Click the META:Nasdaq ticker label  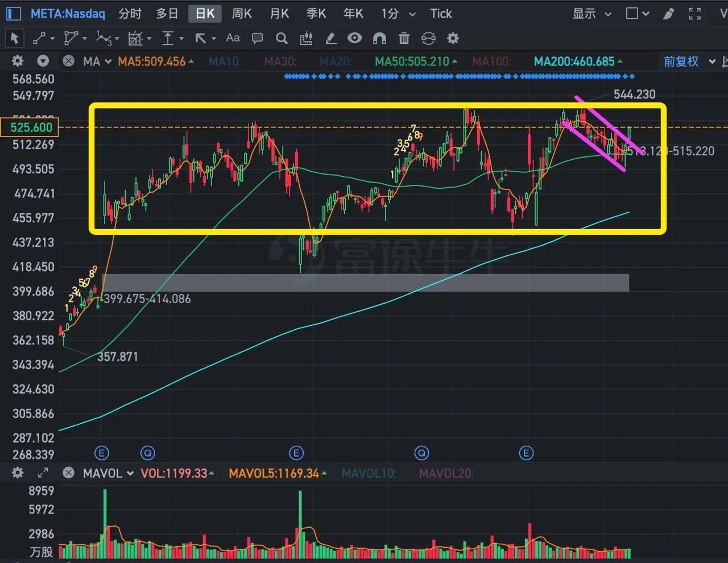point(68,13)
